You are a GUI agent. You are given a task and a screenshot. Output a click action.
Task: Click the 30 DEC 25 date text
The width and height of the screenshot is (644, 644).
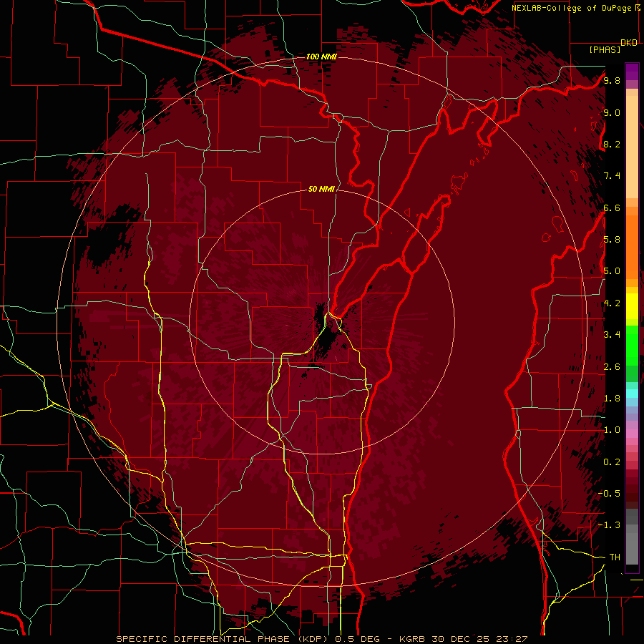pos(459,639)
